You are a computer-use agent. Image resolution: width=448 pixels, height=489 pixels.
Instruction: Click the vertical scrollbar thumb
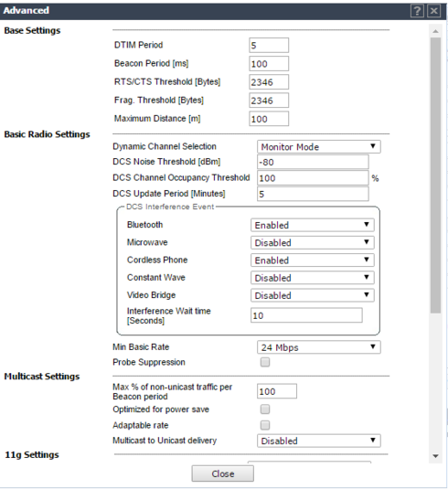tap(435, 175)
